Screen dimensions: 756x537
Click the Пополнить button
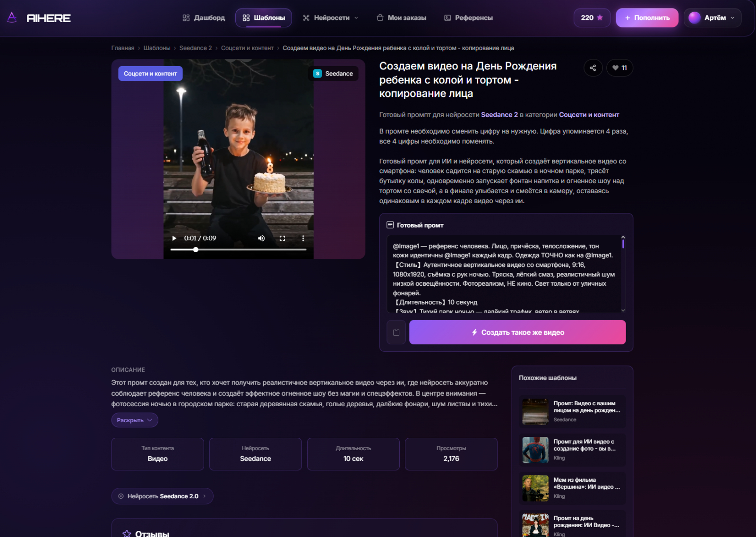[x=647, y=18]
